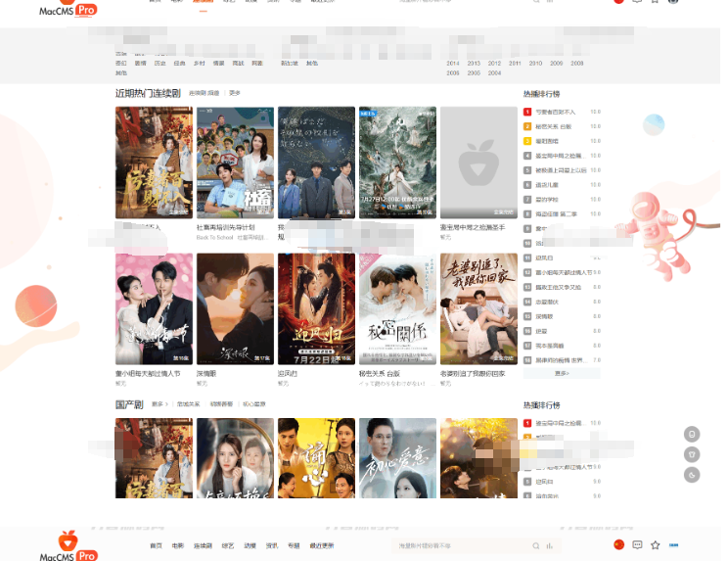Open the message bubble icon in bottom bar
728x561 pixels.
[x=637, y=544]
